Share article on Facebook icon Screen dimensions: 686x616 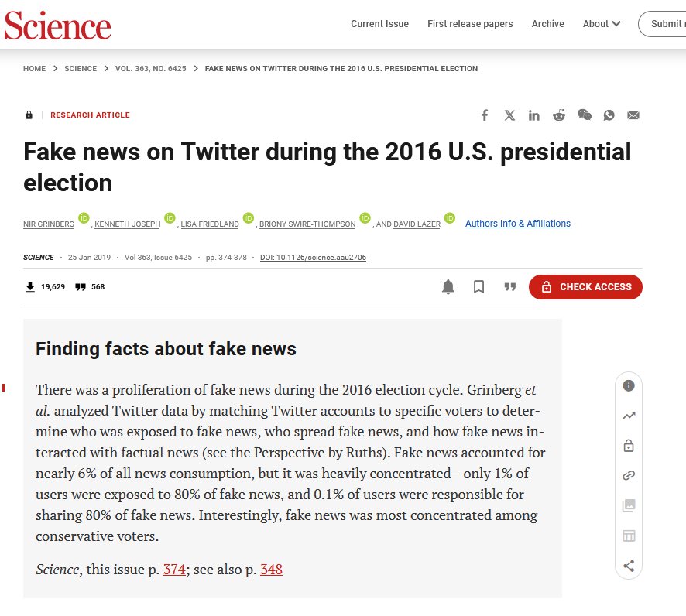tap(485, 115)
